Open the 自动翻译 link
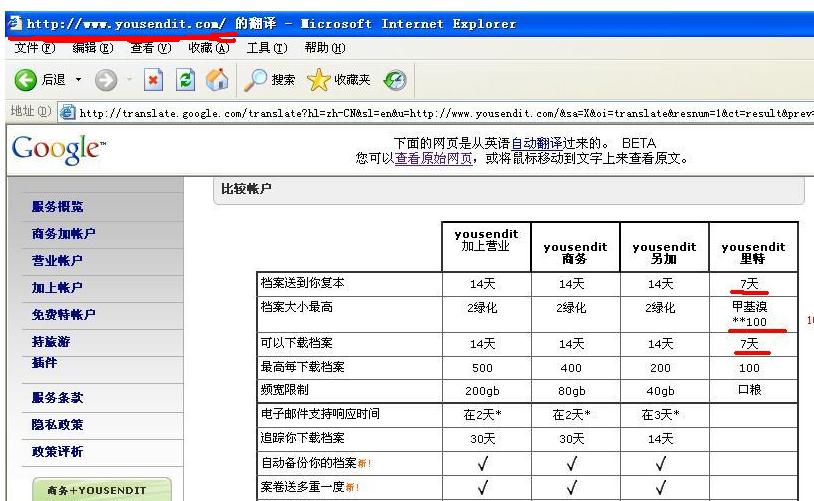The height and width of the screenshot is (501, 814). point(536,143)
